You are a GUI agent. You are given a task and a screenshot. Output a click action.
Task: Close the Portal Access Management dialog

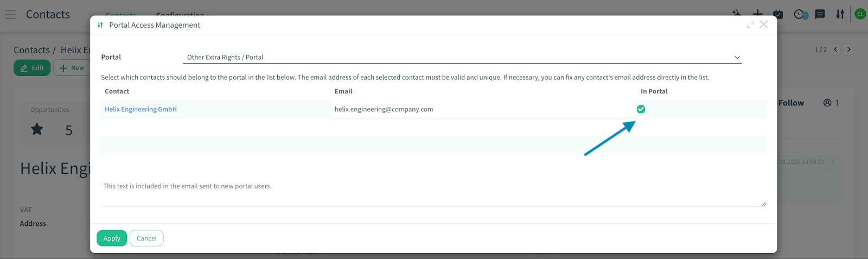coord(763,24)
